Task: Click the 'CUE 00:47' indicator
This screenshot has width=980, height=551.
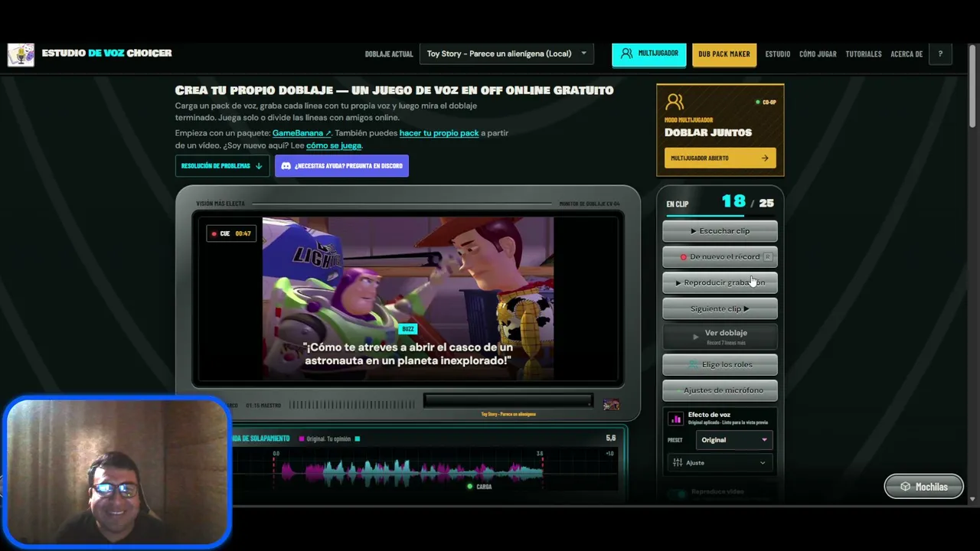Action: click(231, 233)
